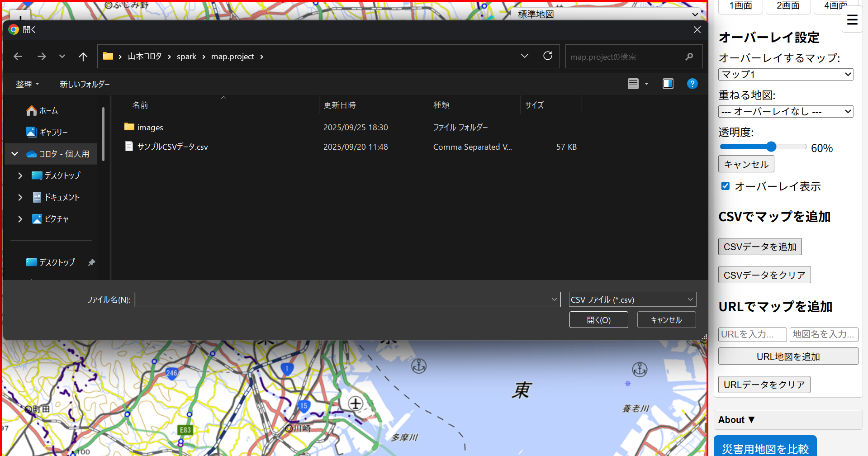868x456 pixels.
Task: Open the 整理 menu
Action: [x=27, y=84]
